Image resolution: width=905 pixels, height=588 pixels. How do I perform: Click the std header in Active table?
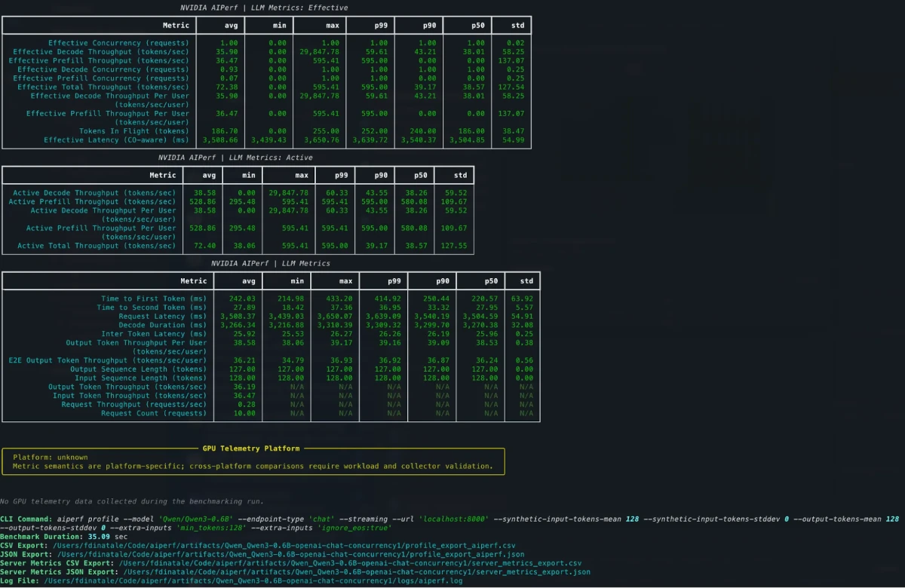(461, 175)
